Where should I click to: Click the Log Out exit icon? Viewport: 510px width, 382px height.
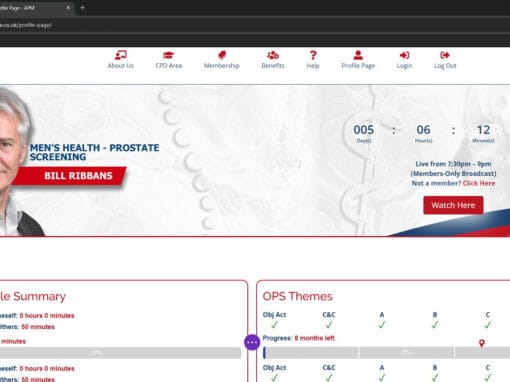445,55
